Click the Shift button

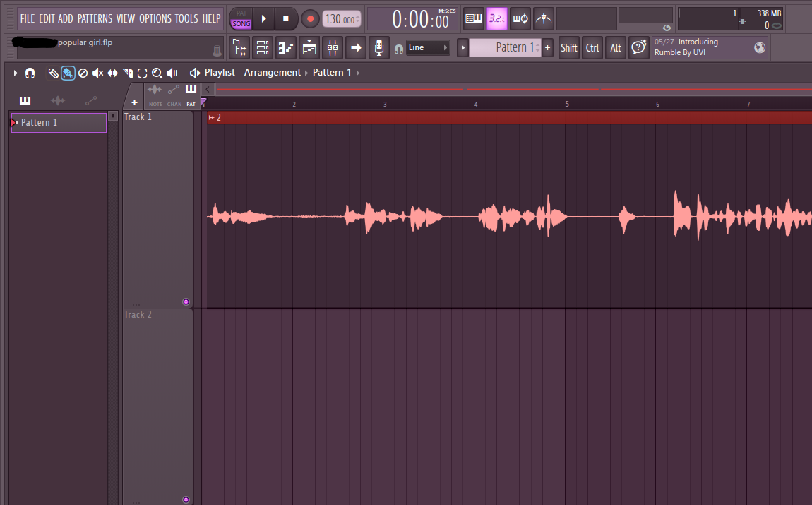(568, 47)
